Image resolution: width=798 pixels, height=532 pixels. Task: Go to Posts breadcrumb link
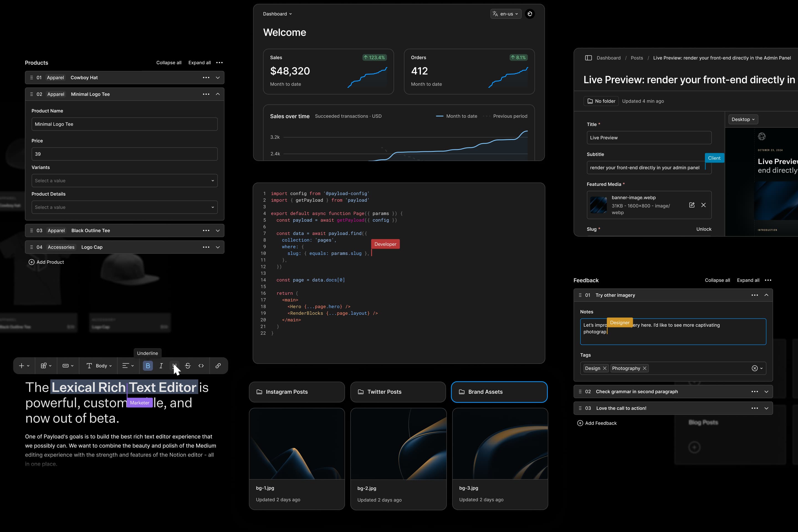pos(637,58)
